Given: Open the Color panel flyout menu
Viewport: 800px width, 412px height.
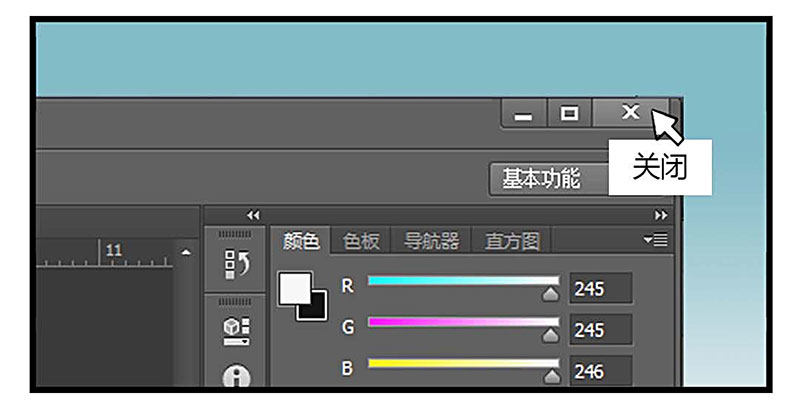Looking at the screenshot, I should 658,240.
